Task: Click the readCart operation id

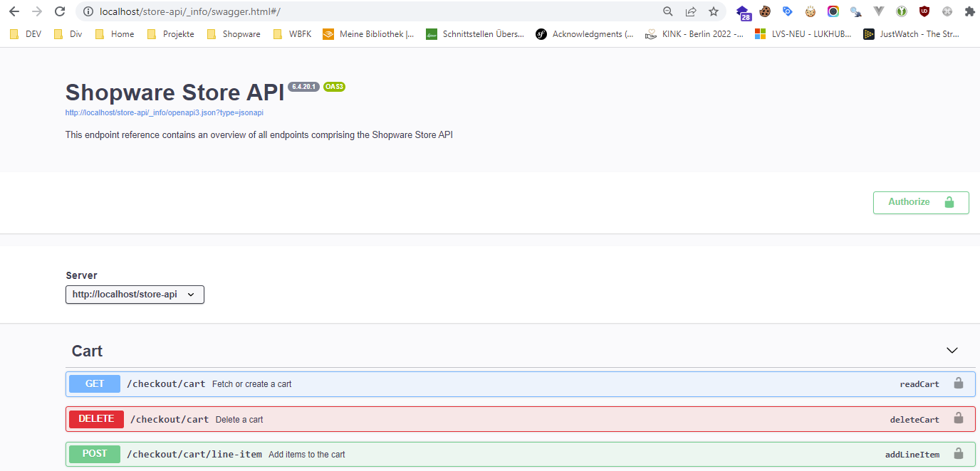Action: (x=919, y=384)
